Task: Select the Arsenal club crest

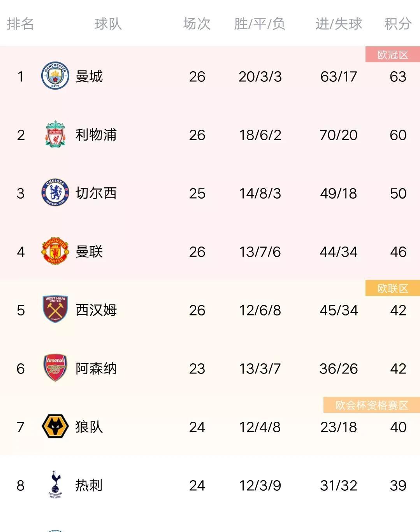Action: click(x=55, y=368)
